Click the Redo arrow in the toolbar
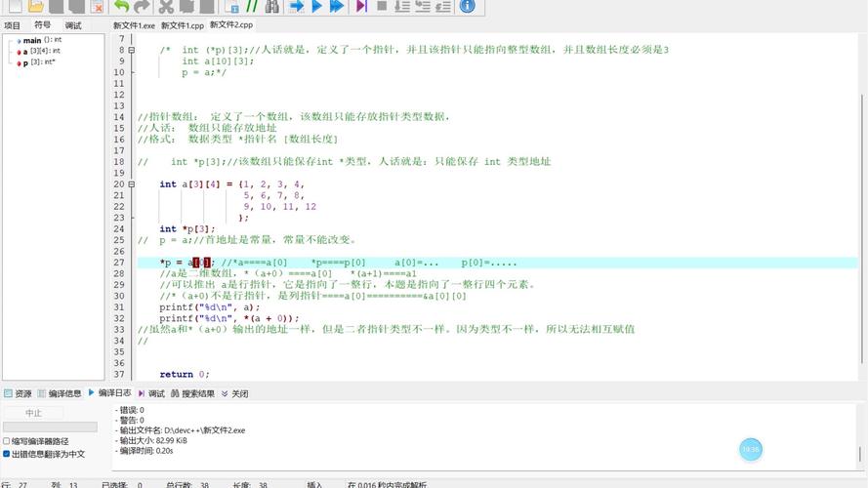 (142, 6)
